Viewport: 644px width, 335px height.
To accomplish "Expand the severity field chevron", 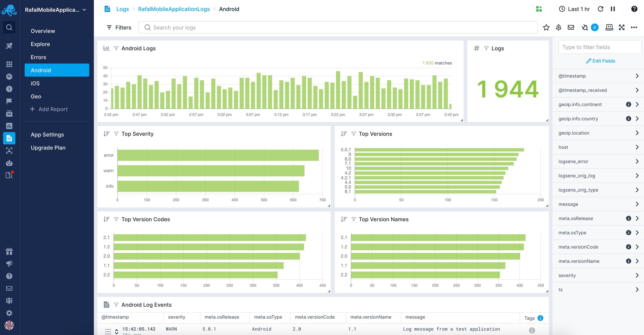I will coord(637,276).
